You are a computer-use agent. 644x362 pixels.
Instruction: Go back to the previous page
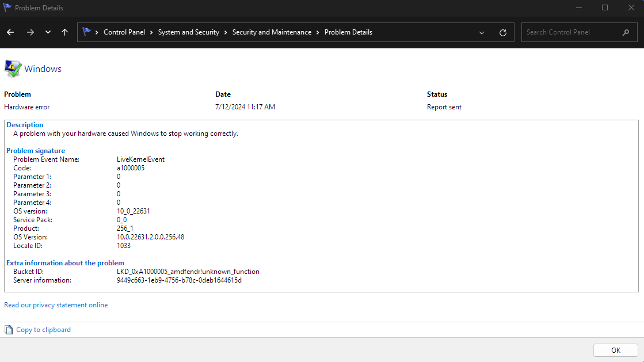pyautogui.click(x=10, y=32)
